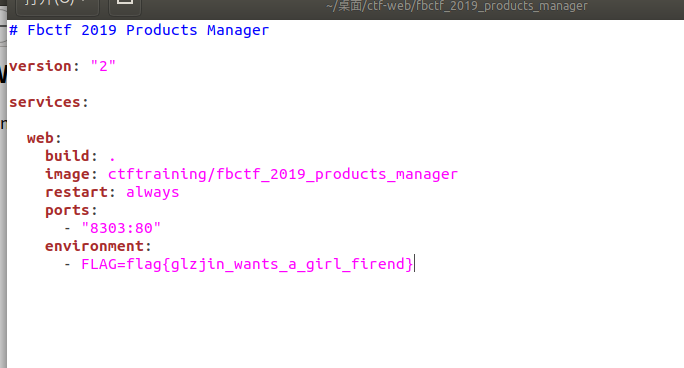Click on the version key text
The image size is (684, 368).
tap(40, 66)
